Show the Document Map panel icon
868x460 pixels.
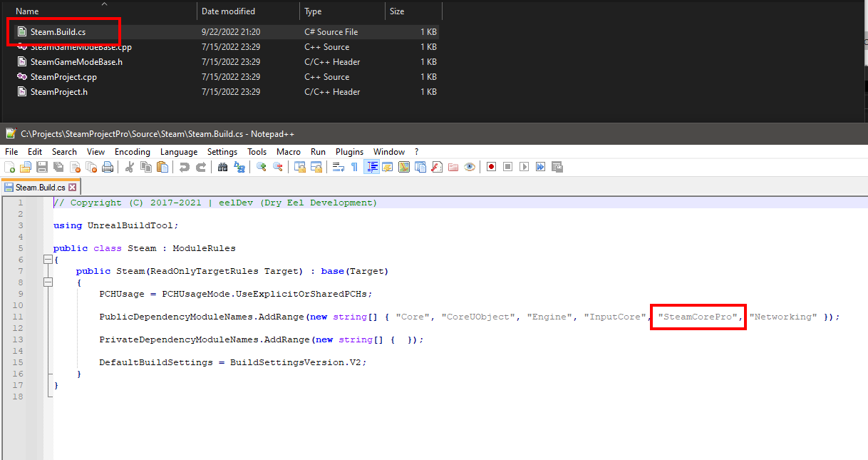(x=404, y=167)
